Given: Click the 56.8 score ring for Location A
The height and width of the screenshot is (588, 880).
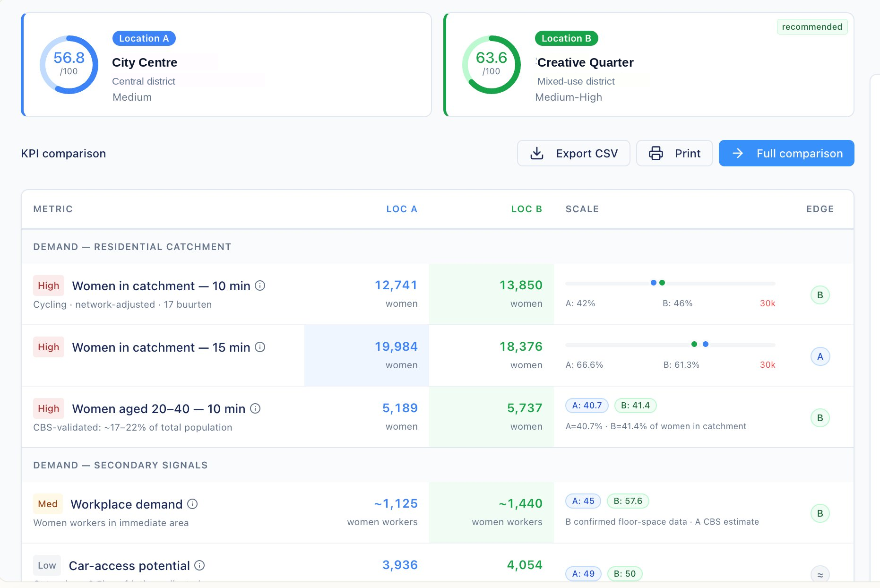Looking at the screenshot, I should [69, 65].
